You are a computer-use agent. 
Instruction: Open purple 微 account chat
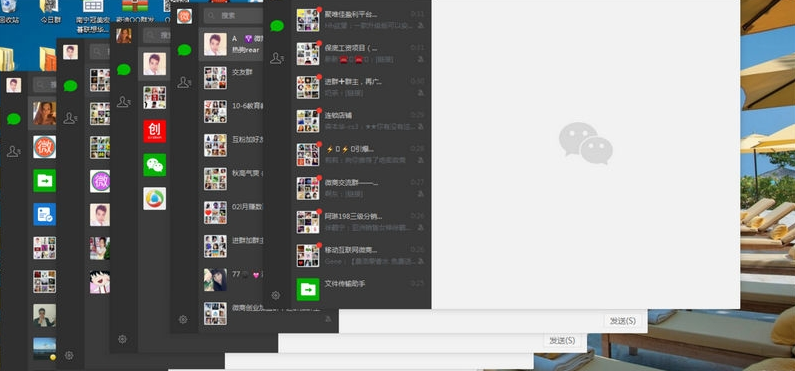tap(100, 181)
